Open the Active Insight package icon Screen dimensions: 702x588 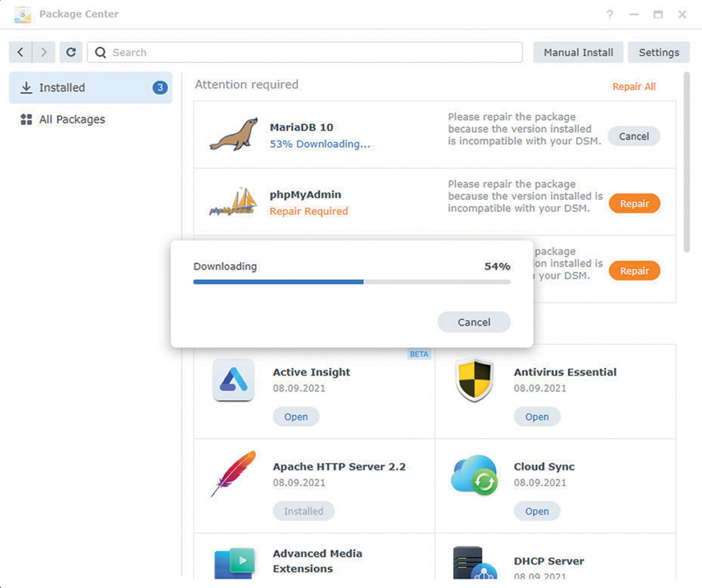pyautogui.click(x=233, y=380)
